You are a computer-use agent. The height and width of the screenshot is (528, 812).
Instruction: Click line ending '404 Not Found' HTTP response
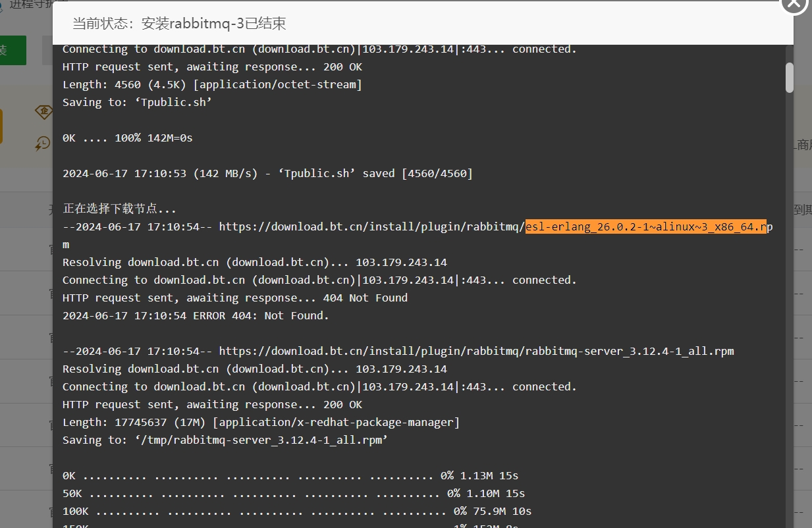[x=235, y=298]
